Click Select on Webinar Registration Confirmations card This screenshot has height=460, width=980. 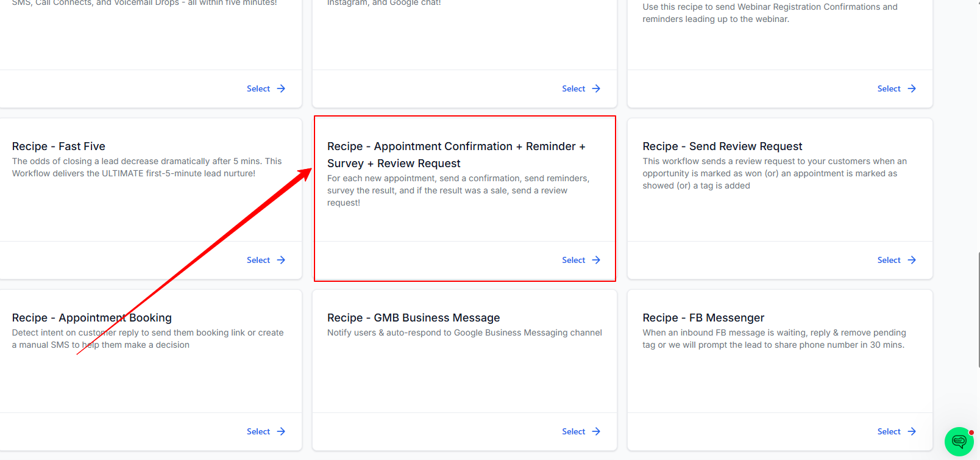coord(897,88)
